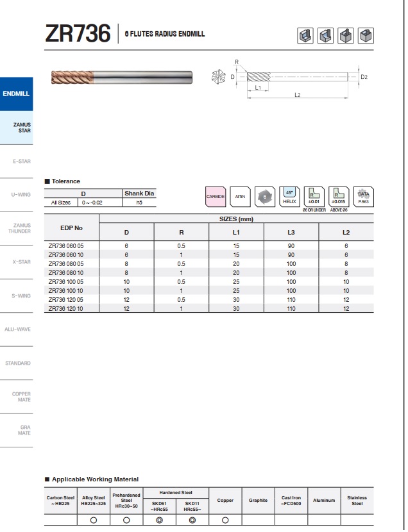The height and width of the screenshot is (532, 408).
Task: Open the E-STAR sidebar tab
Action: click(16, 161)
